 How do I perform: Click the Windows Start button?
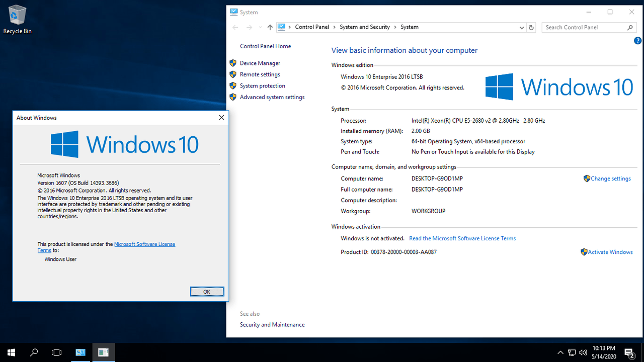click(x=11, y=352)
